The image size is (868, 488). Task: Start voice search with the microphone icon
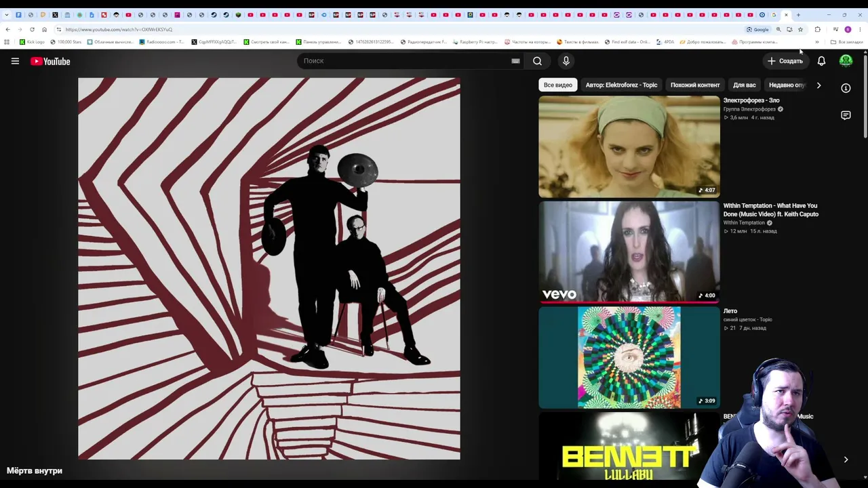tap(566, 61)
